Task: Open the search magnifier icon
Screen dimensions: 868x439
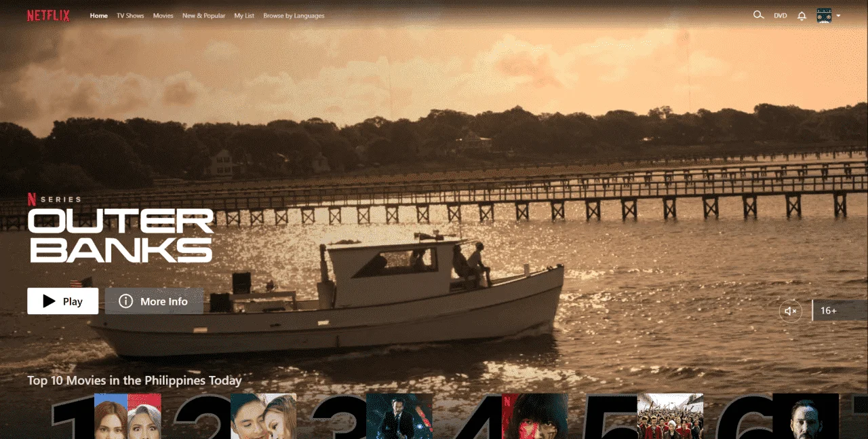Action: click(758, 15)
